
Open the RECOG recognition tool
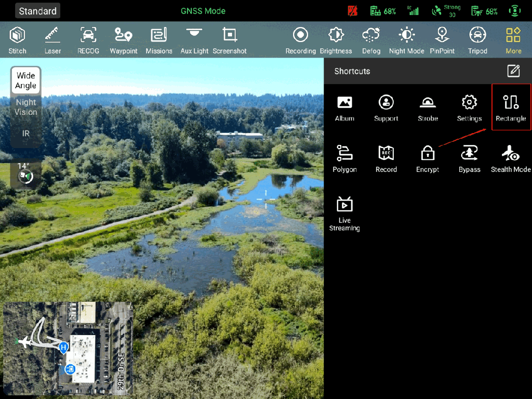[x=88, y=41]
